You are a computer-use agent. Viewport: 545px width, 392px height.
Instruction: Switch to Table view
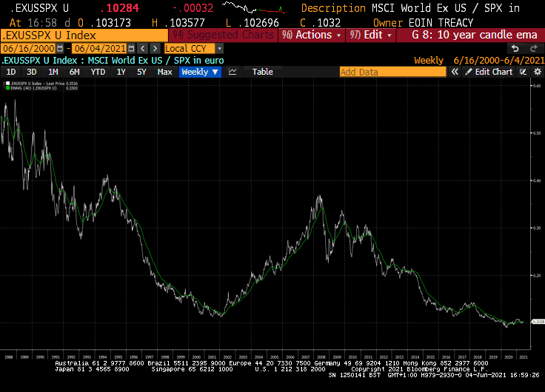[262, 72]
